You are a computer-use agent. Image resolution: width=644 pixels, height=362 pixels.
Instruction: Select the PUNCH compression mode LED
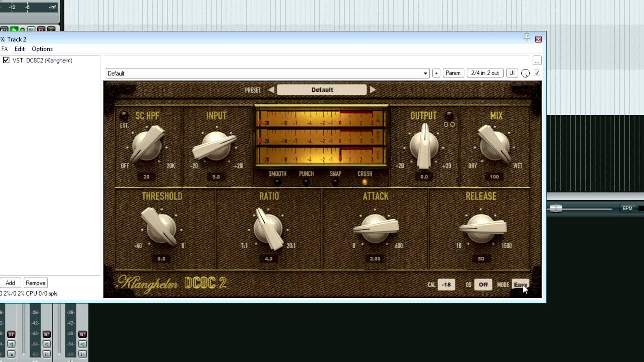(306, 182)
